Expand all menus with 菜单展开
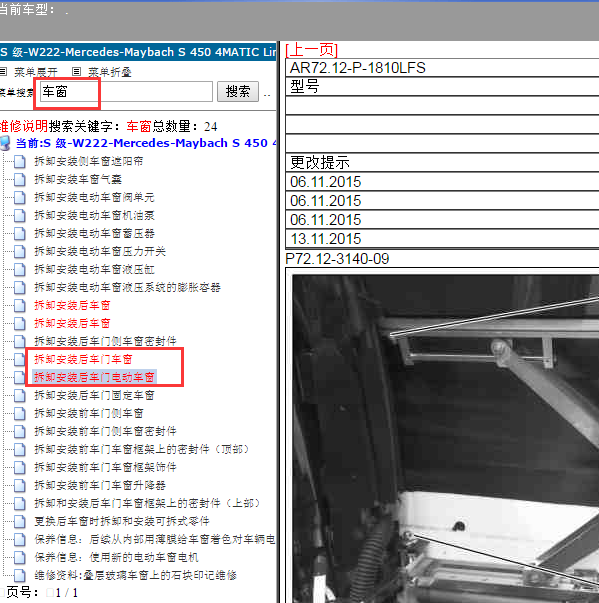Screen dimensions: 599x603 click(36, 72)
